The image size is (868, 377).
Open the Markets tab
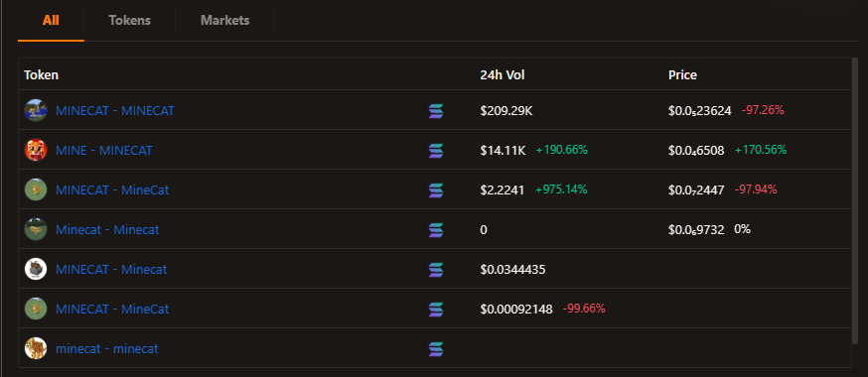click(x=224, y=21)
